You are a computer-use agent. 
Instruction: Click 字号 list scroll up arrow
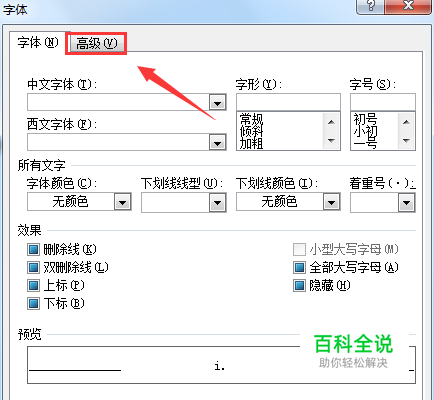point(406,122)
